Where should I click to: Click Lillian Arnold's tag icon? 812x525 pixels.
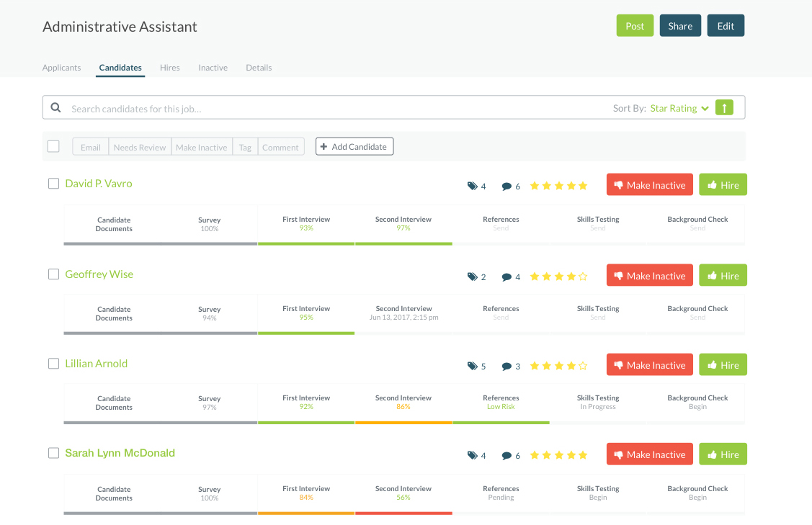point(473,366)
